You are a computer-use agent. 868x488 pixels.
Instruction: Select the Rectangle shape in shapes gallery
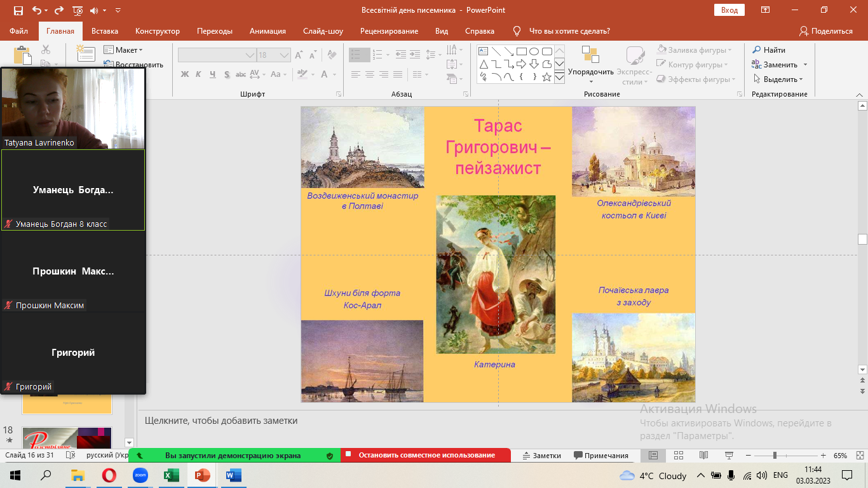(522, 51)
